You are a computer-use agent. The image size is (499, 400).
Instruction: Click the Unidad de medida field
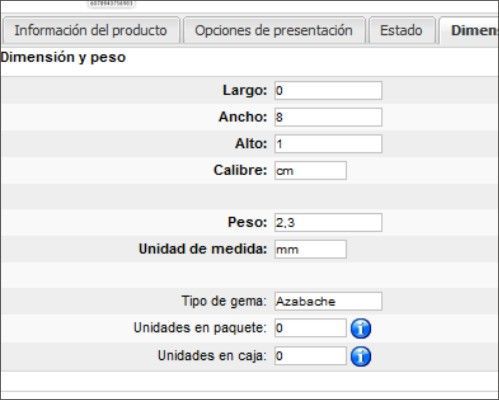310,249
